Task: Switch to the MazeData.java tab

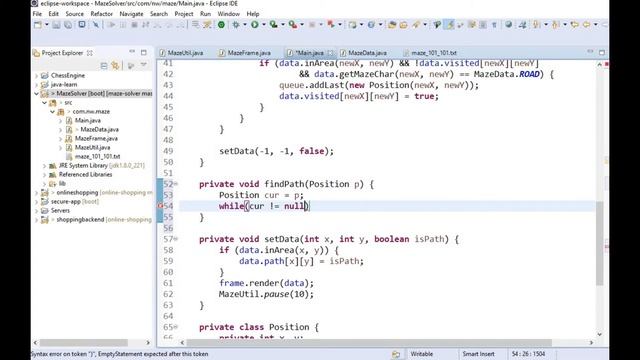Action: [x=363, y=53]
